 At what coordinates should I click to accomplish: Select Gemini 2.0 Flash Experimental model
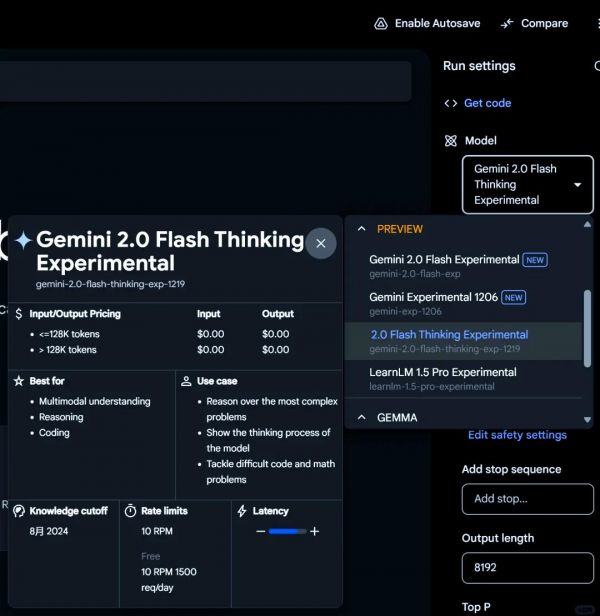coord(463,266)
